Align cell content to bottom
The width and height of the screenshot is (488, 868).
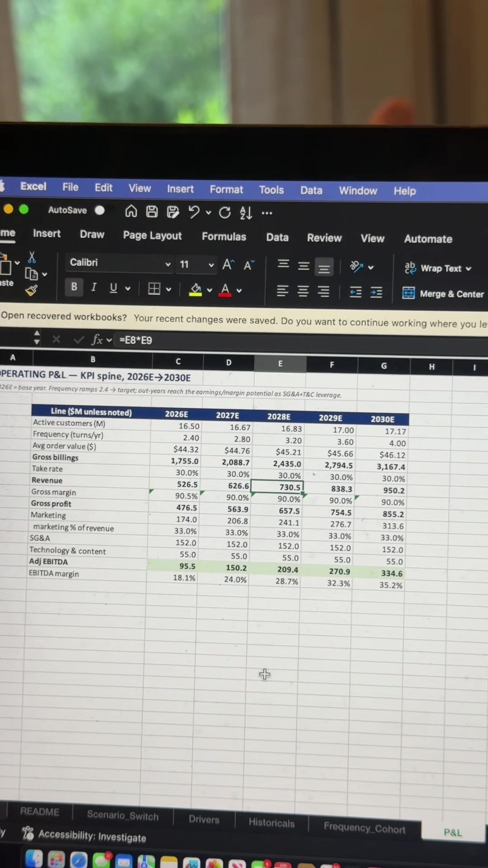tap(324, 268)
